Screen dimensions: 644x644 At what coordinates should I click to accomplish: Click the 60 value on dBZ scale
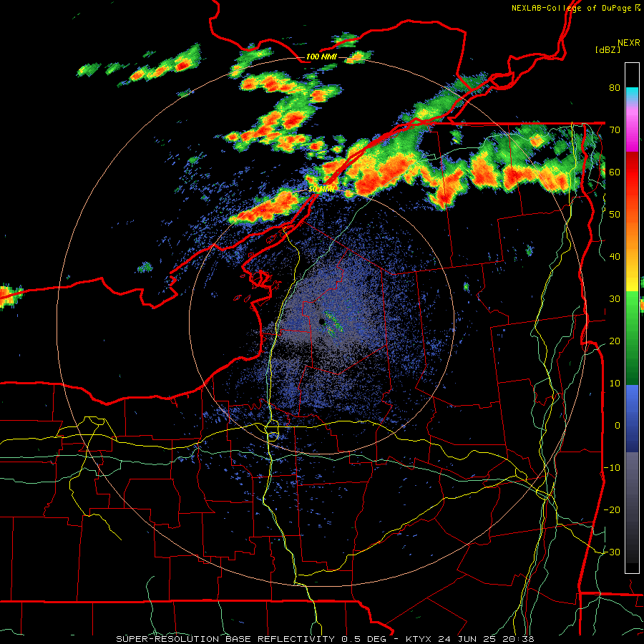point(615,172)
